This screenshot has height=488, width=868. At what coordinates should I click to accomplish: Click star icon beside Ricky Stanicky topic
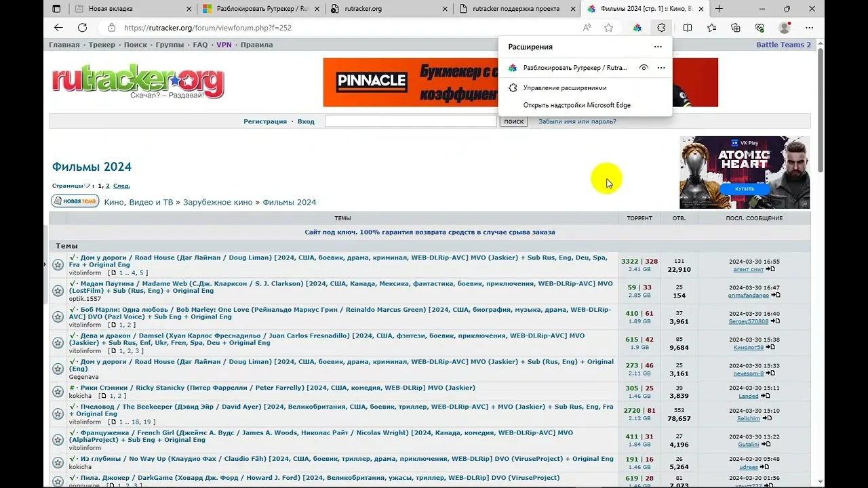click(x=58, y=392)
